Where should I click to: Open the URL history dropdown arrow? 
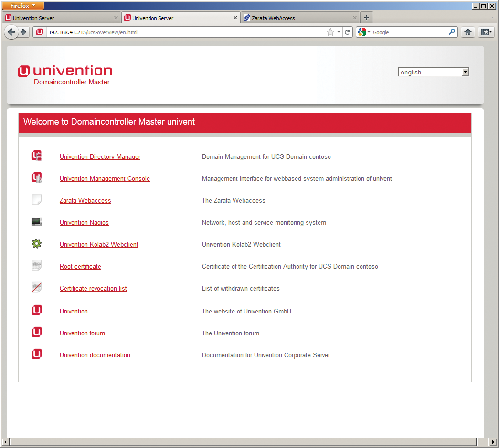click(x=339, y=32)
